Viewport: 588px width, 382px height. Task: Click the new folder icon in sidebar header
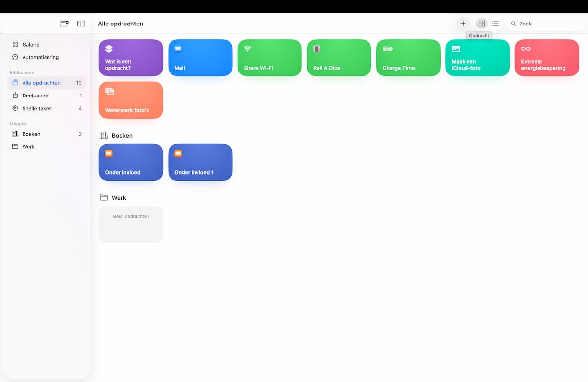(64, 24)
